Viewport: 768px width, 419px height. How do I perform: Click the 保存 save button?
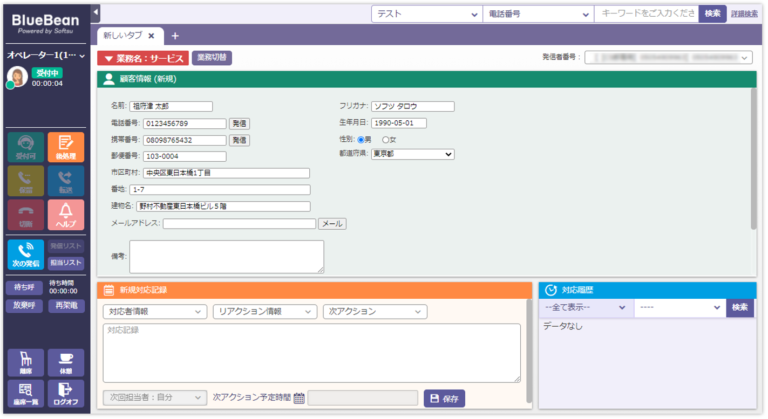click(444, 398)
